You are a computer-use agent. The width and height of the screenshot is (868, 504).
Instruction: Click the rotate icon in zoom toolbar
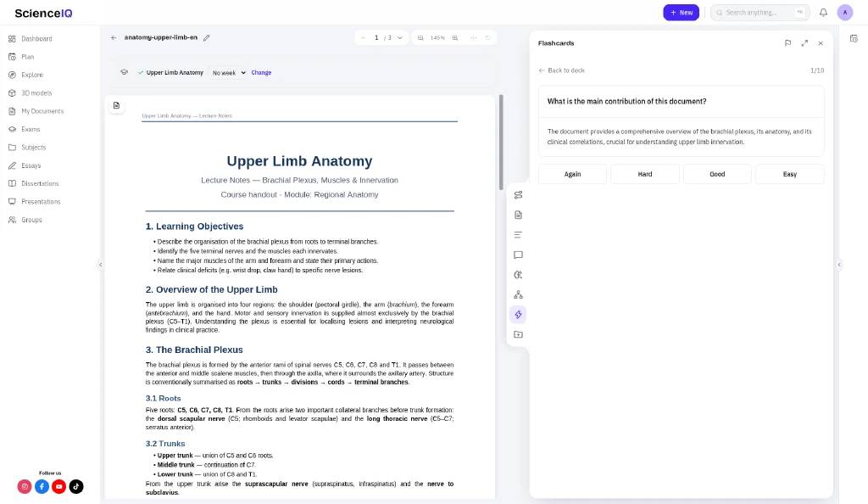pos(487,37)
